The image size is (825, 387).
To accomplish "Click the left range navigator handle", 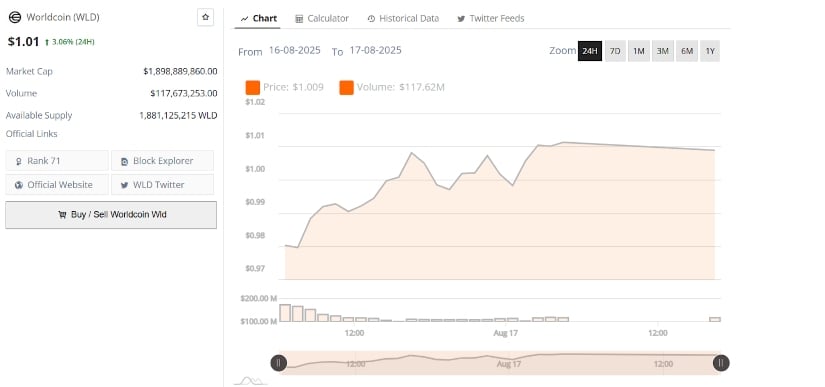I will (x=278, y=363).
